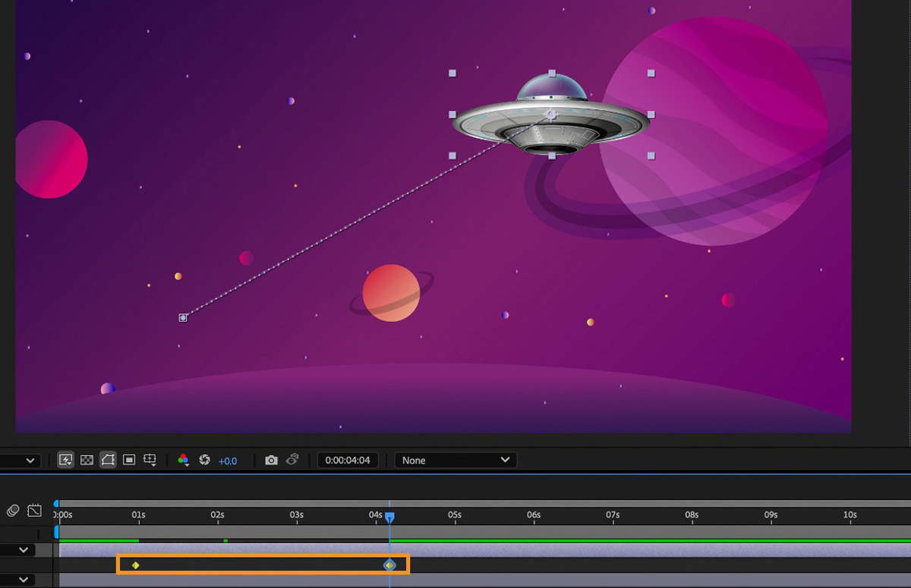Viewport: 911px width, 588px height.
Task: Toggle mask and shape path visibility
Action: click(108, 460)
